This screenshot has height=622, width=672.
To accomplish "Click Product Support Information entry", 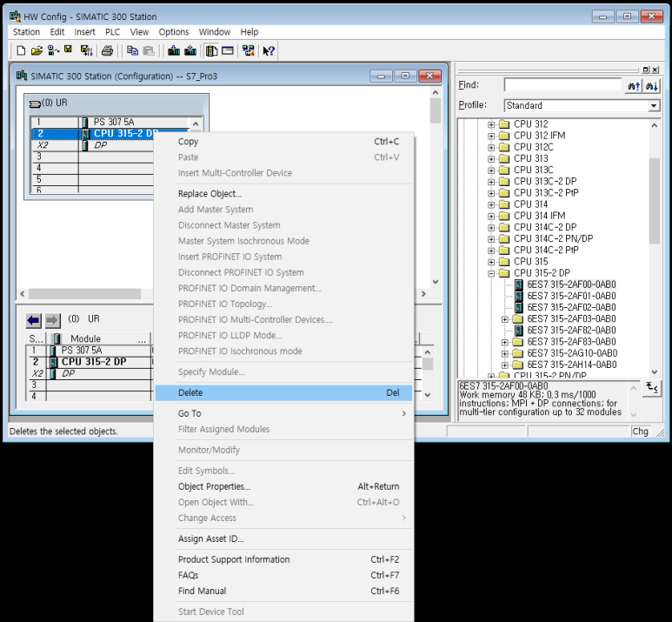I will click(x=283, y=559).
